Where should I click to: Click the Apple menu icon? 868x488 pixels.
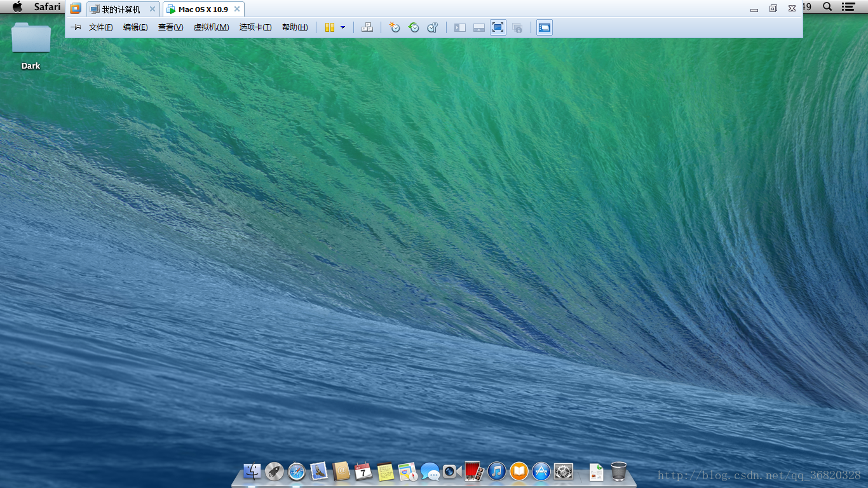[18, 7]
